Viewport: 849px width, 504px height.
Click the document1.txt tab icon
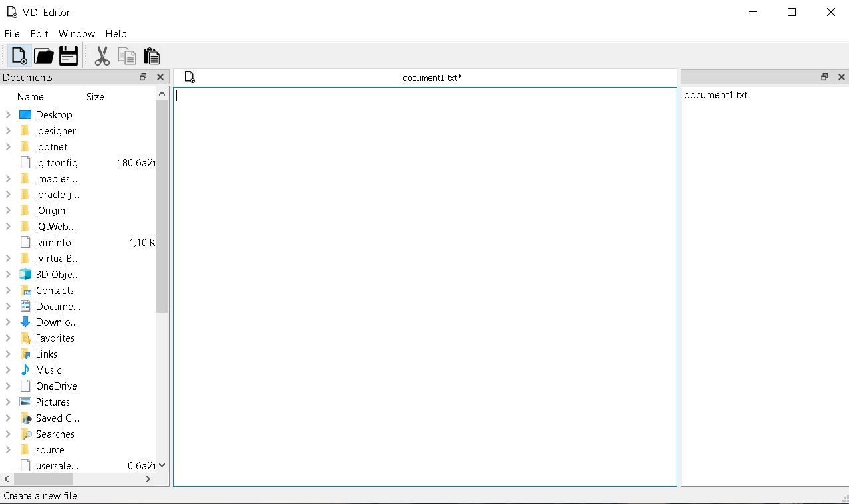point(190,78)
